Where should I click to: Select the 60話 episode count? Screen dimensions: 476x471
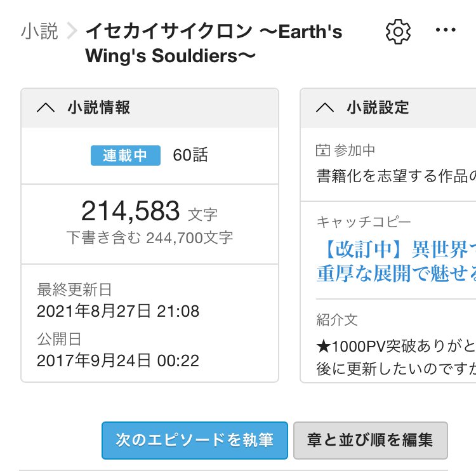pos(190,156)
